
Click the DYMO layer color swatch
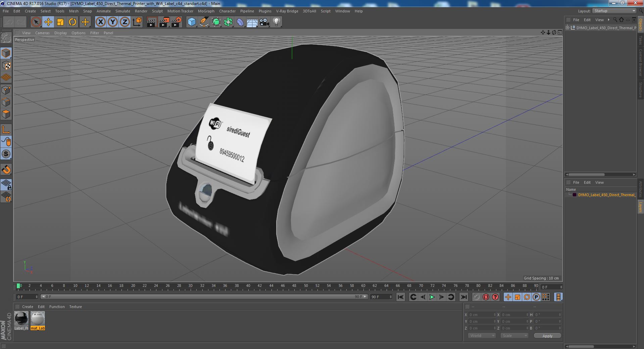[574, 195]
